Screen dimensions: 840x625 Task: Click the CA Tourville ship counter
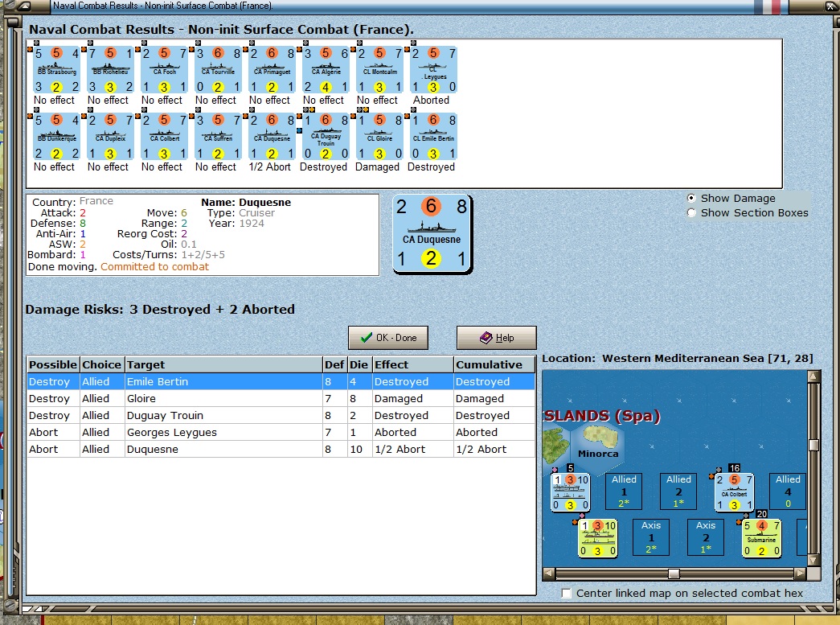[x=218, y=70]
